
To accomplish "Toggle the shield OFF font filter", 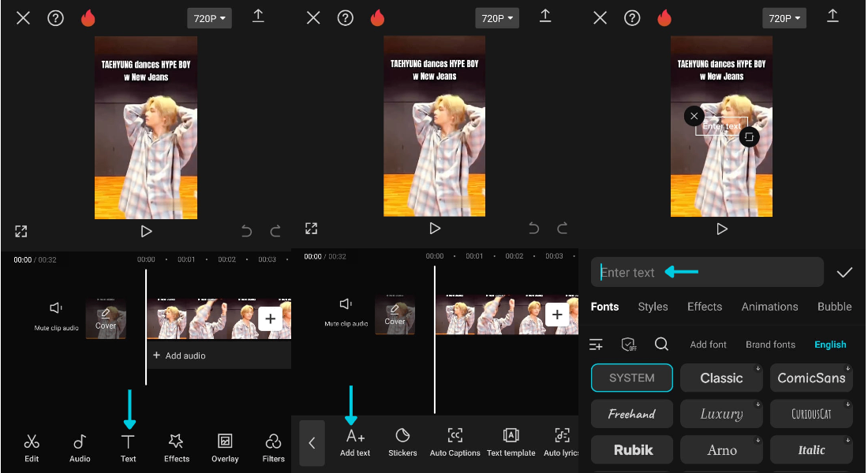I will tap(629, 345).
